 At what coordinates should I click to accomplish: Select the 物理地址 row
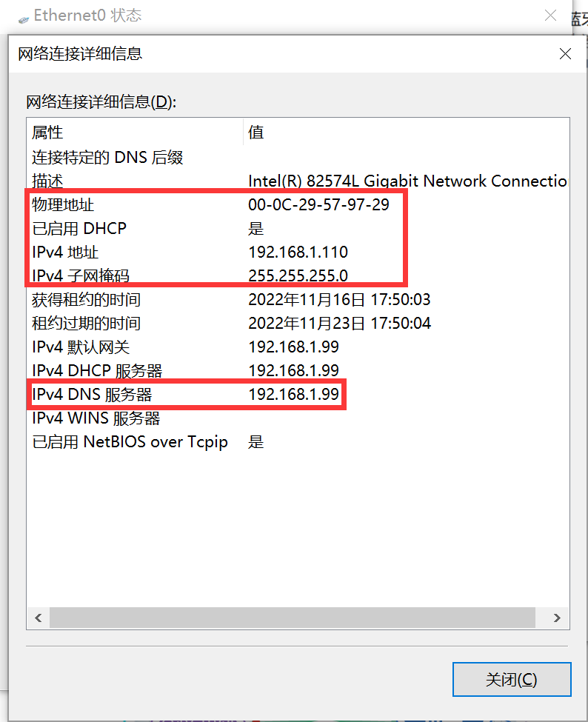64,204
